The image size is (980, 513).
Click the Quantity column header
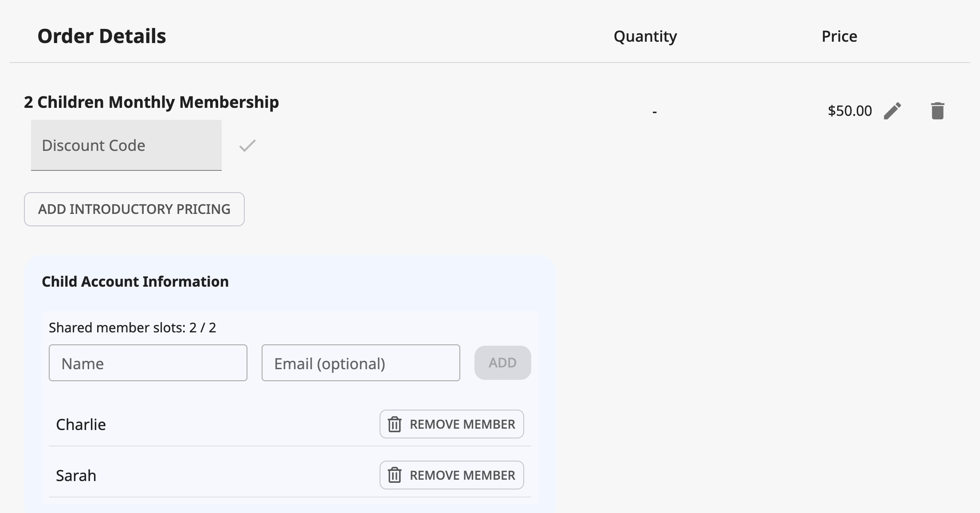(644, 36)
